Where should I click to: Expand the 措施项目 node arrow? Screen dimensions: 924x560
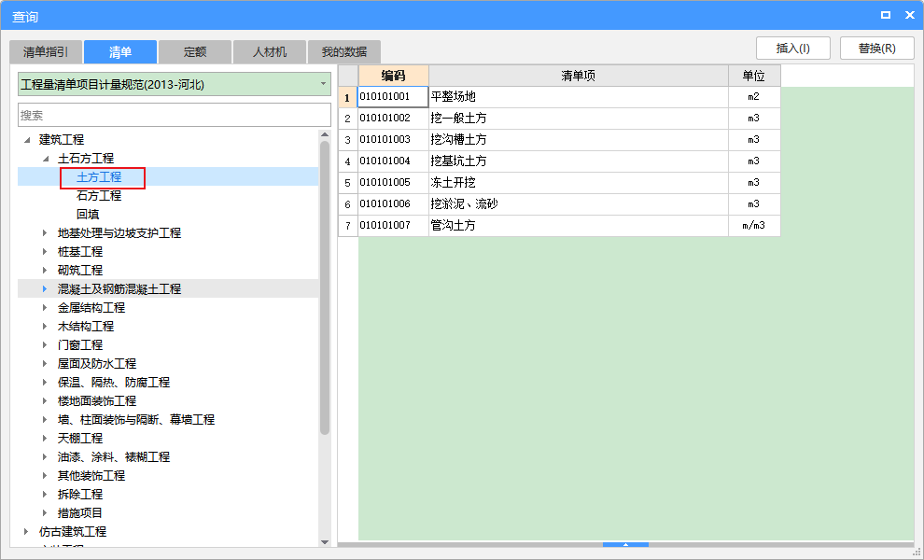pyautogui.click(x=45, y=512)
